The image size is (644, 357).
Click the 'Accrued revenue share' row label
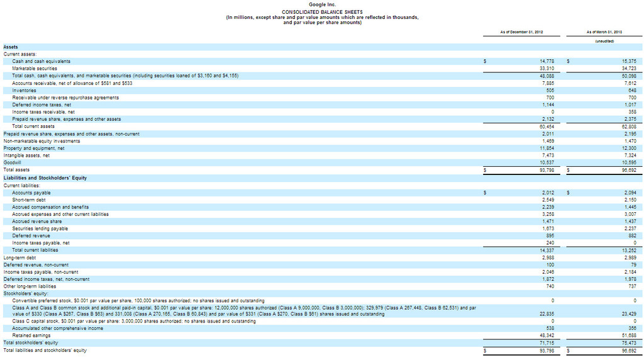[37, 221]
